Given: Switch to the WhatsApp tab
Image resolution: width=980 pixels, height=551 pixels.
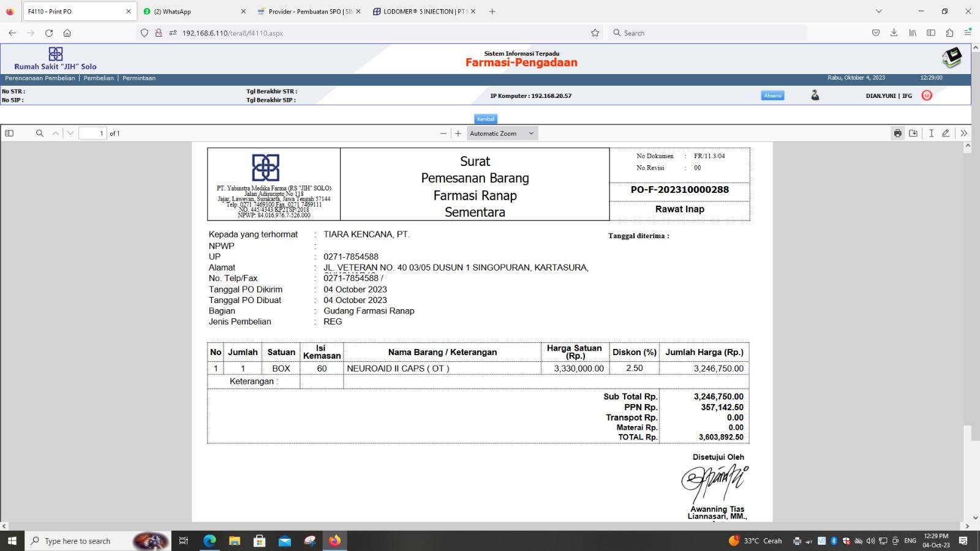Looking at the screenshot, I should point(194,11).
